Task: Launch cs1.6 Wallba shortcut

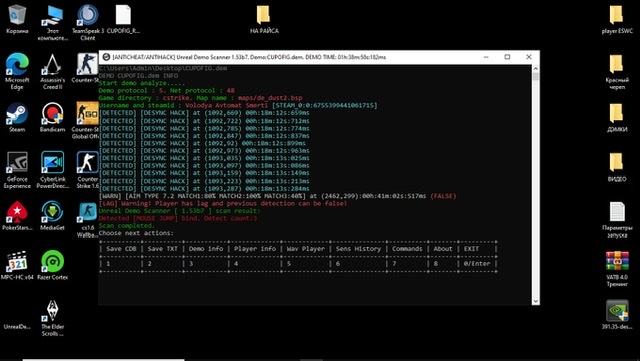Action: click(87, 220)
